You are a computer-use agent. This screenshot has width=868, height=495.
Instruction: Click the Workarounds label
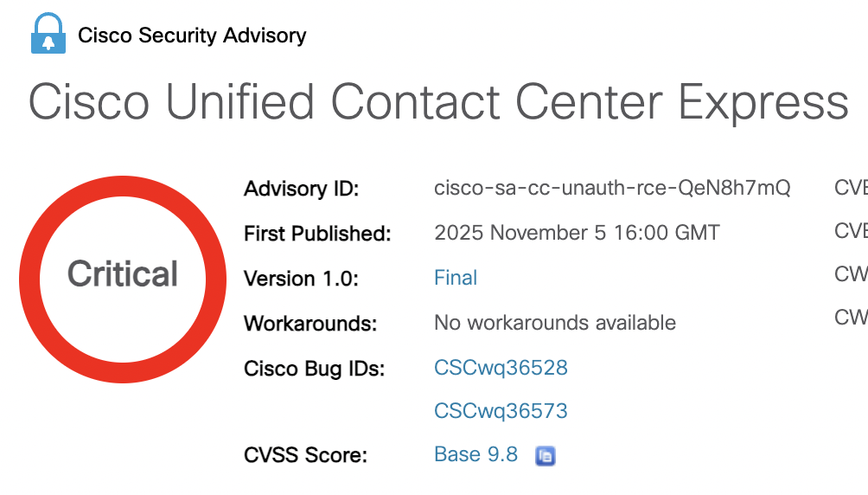click(310, 324)
